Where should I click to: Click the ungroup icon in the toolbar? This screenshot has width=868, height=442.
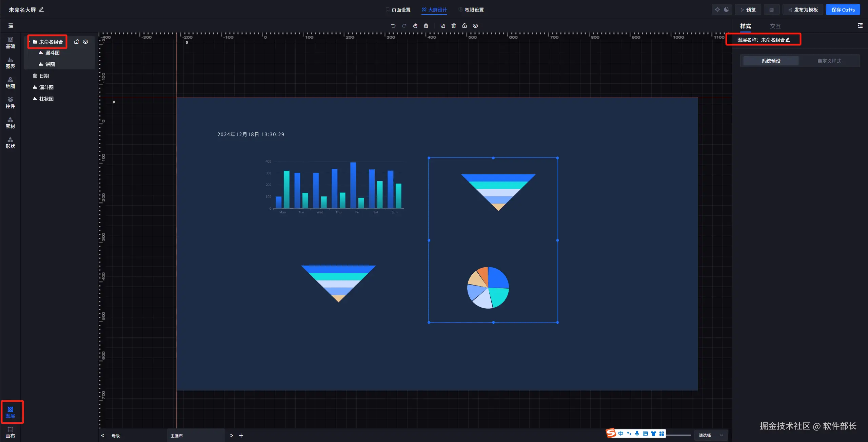pos(442,26)
